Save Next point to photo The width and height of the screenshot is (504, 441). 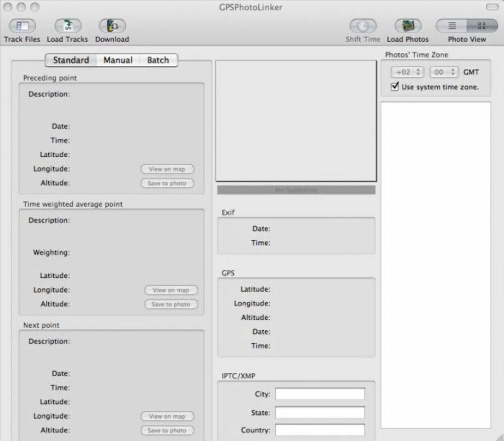[167, 431]
